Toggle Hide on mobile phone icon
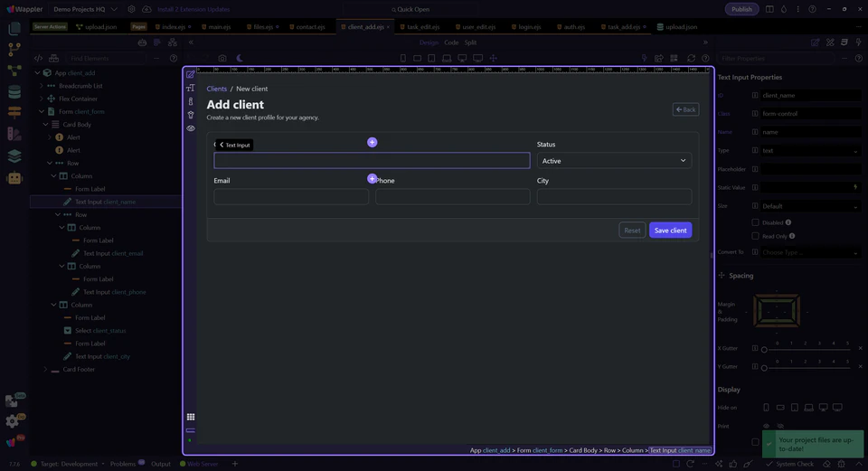 pos(766,408)
